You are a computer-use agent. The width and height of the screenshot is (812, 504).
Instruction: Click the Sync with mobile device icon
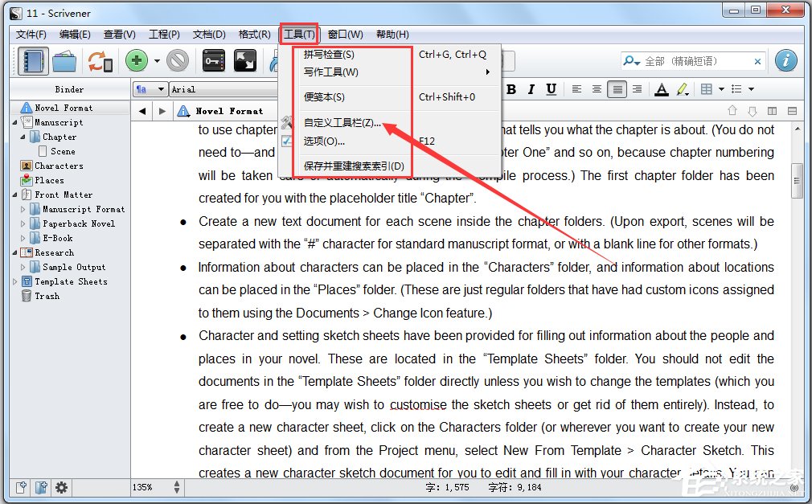point(100,61)
